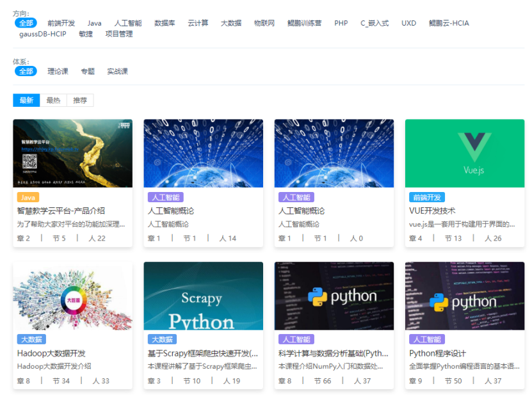The height and width of the screenshot is (400, 532).
Task: Open the Python程序设计 course title link
Action: 437,353
